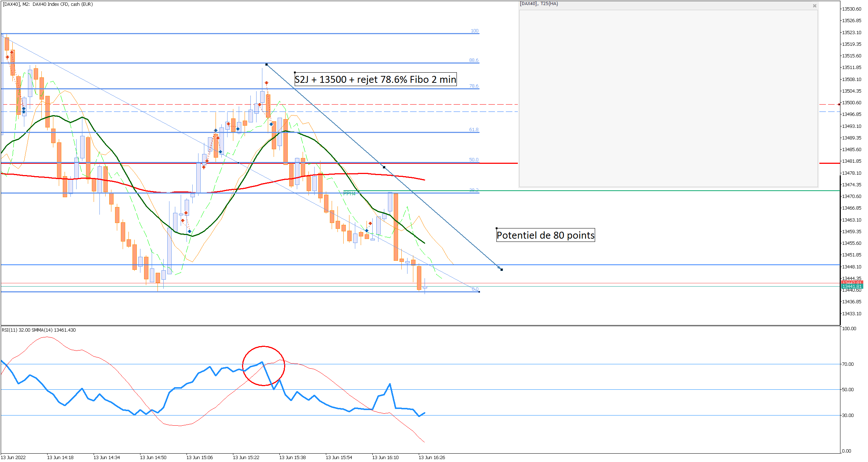Click the [DAX40], T25(HA) panel title
Image resolution: width=868 pixels, height=462 pixels.
(539, 4)
